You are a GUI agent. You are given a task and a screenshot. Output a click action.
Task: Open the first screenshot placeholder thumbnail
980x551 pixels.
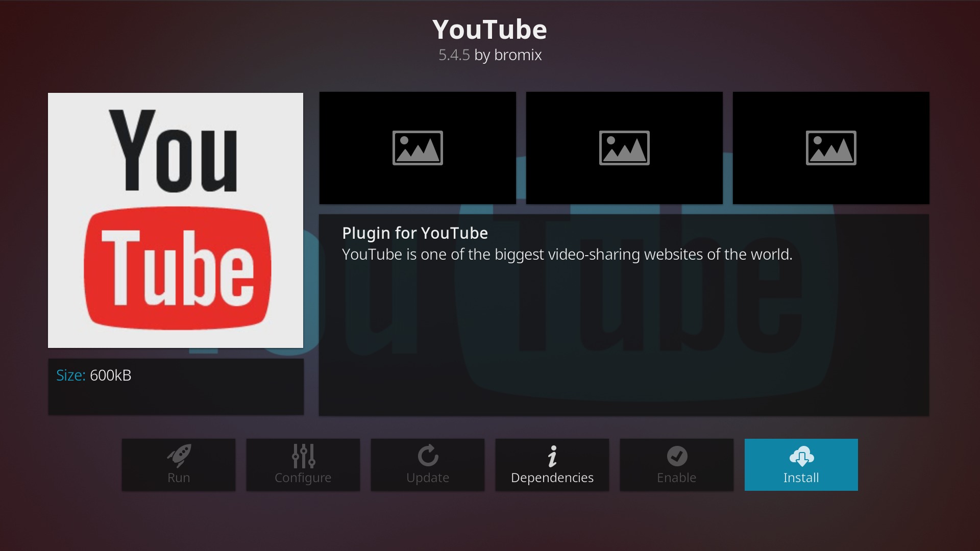coord(418,148)
